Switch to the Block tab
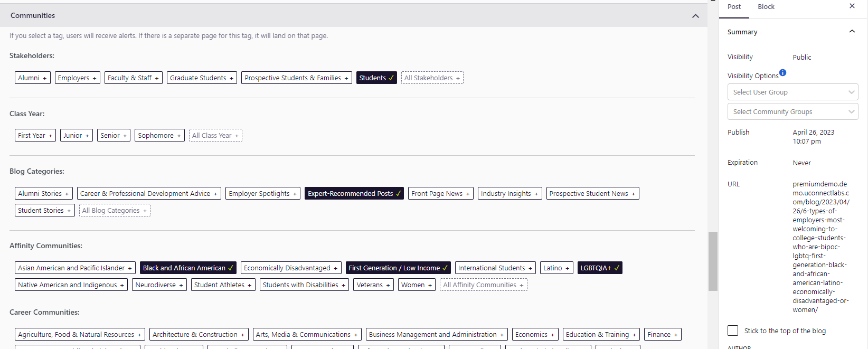 [x=766, y=7]
